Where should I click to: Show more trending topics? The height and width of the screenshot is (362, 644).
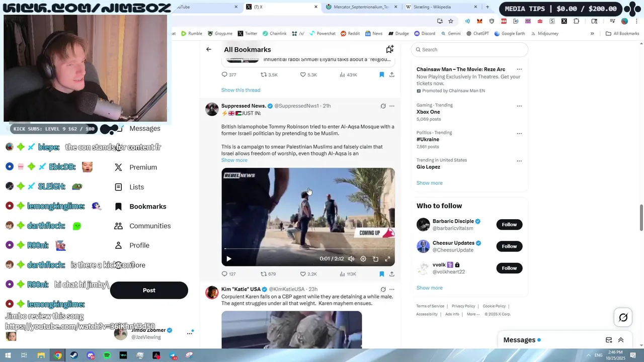coord(429,183)
